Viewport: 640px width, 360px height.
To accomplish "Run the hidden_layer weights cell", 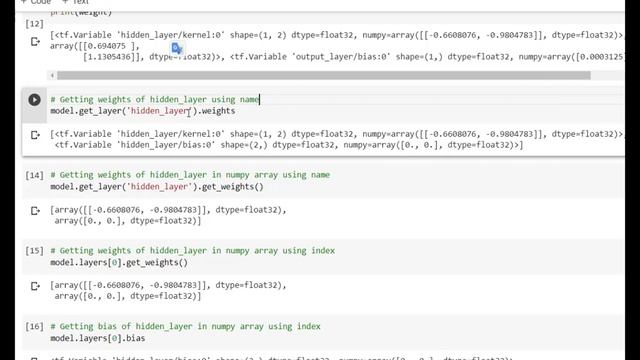I will [x=34, y=100].
